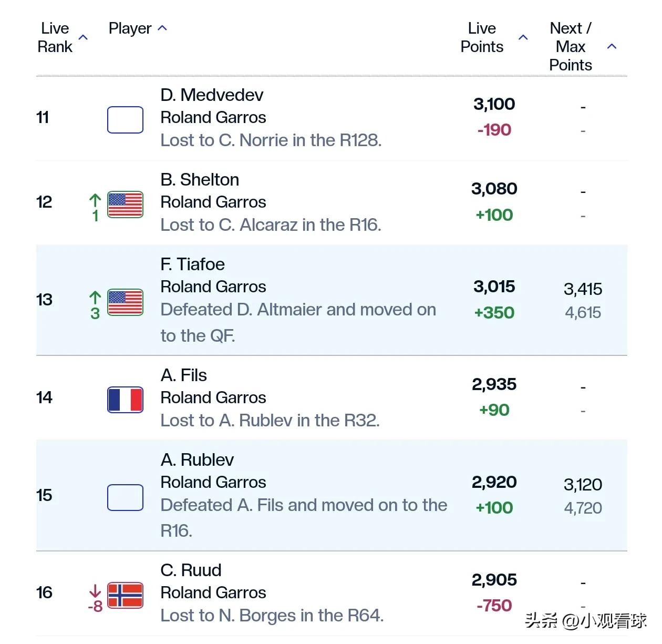
Task: Click the Norway flag beside C. Ruud
Action: (125, 595)
